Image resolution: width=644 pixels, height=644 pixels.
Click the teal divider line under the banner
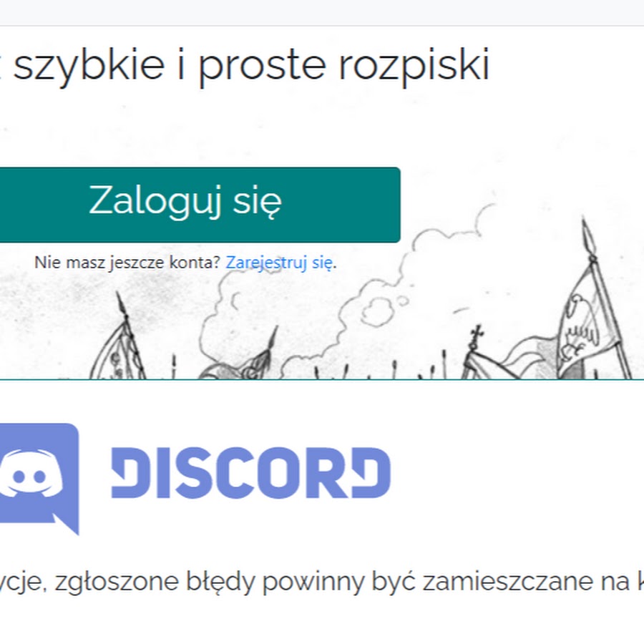click(x=322, y=379)
